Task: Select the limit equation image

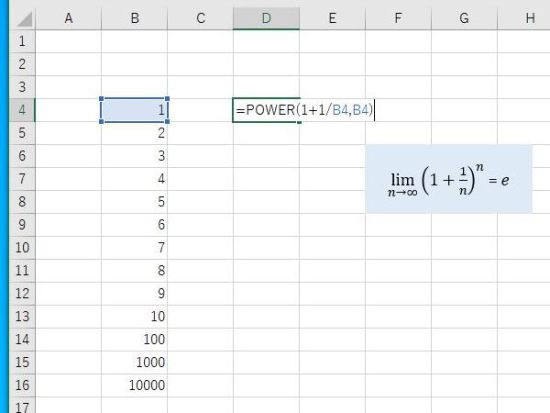Action: (449, 179)
